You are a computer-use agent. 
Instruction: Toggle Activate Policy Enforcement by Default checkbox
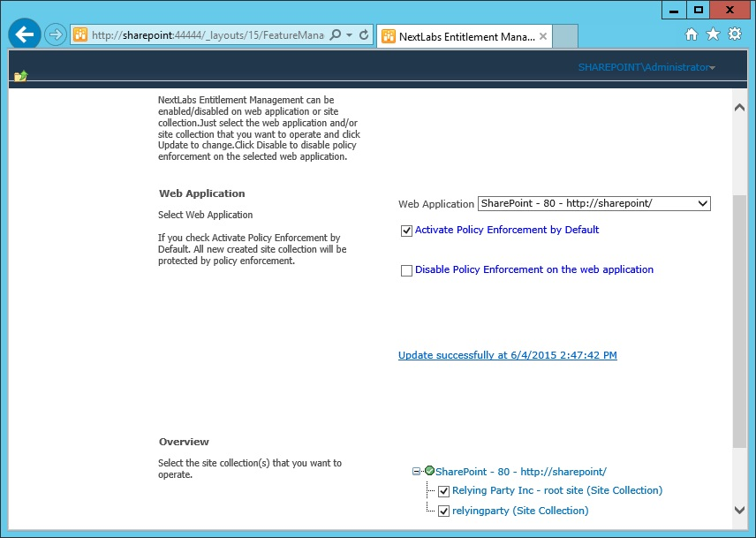click(406, 231)
